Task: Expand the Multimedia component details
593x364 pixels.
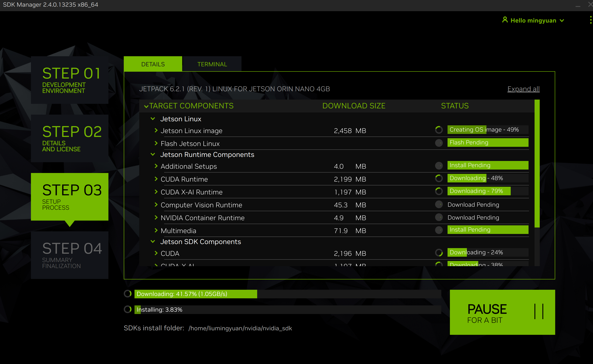Action: 156,230
